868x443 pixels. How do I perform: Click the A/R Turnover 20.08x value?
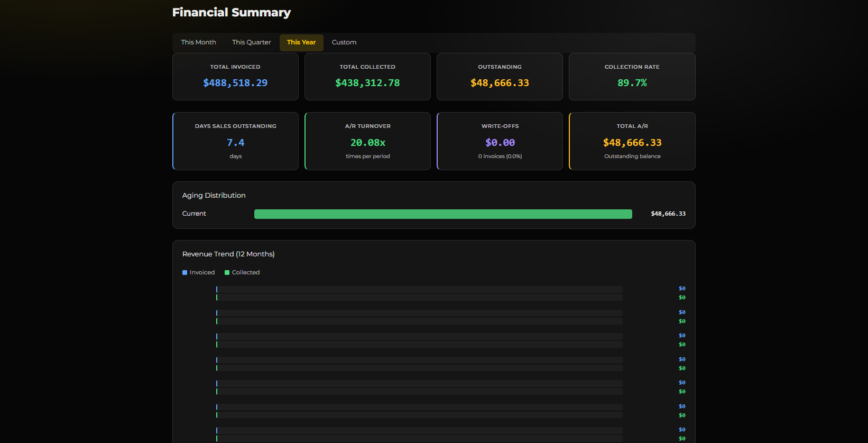(368, 143)
